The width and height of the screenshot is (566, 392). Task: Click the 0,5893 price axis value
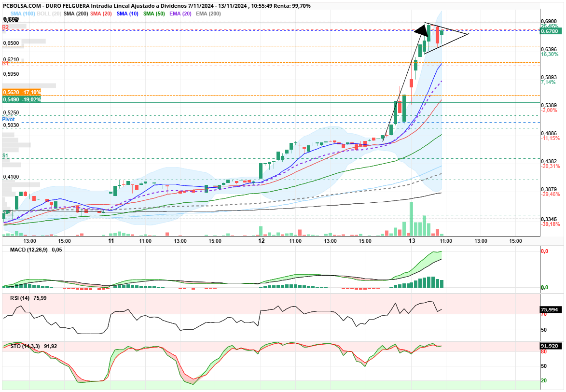pos(549,77)
